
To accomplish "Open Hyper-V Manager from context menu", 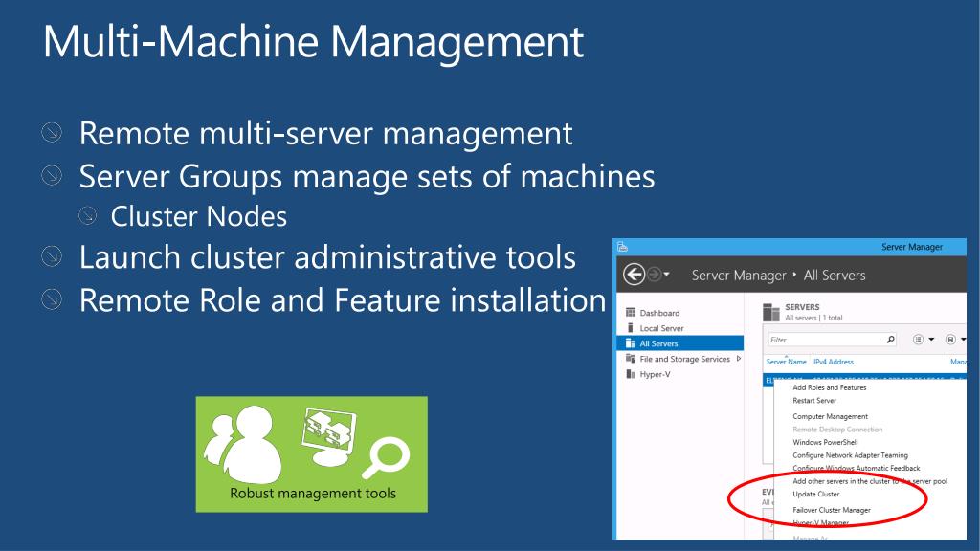I will 820,523.
